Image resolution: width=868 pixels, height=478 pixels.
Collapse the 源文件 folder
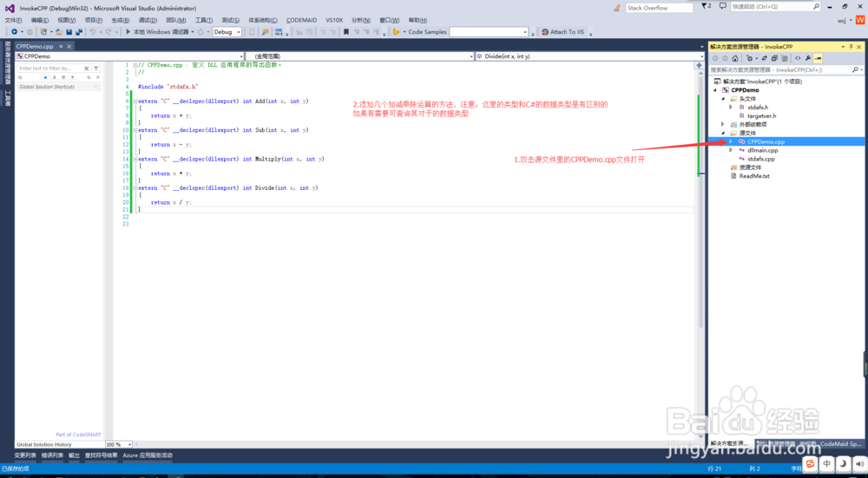pos(724,134)
